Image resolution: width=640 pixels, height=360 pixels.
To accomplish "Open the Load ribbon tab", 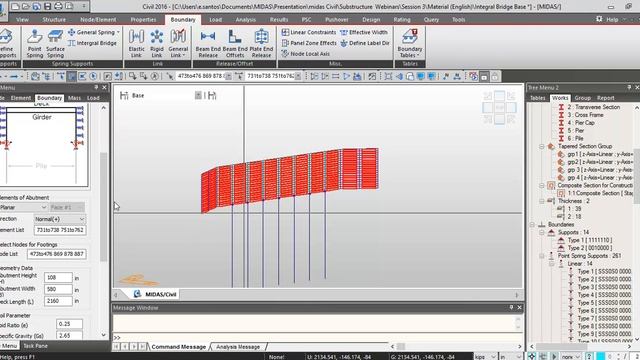I will pos(216,20).
